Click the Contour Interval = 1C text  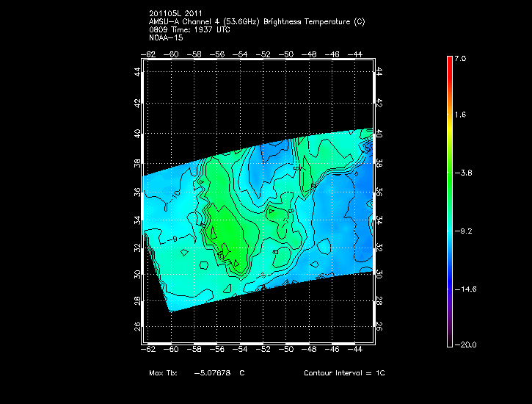(x=344, y=373)
